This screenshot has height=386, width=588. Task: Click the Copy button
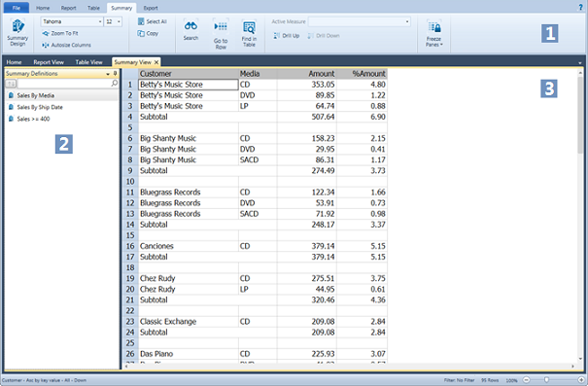[148, 33]
